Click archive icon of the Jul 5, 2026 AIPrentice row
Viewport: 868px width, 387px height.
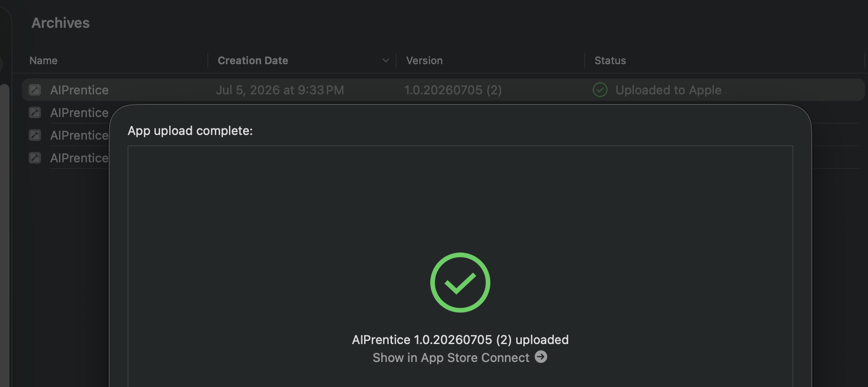click(35, 90)
